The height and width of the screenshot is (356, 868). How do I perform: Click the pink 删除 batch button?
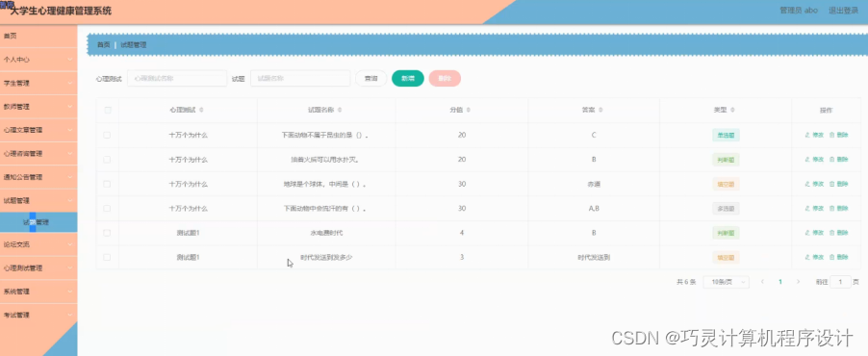coord(445,79)
